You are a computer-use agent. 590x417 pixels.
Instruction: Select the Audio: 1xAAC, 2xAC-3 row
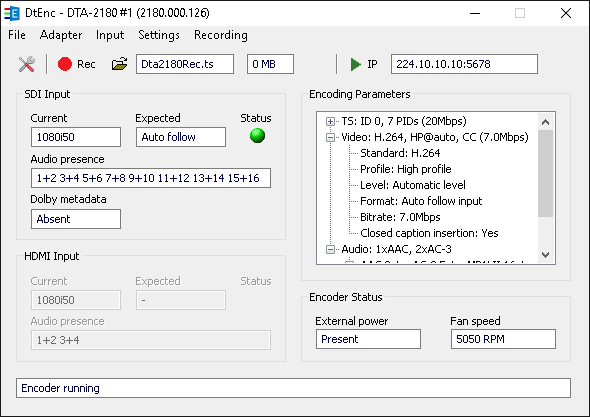pyautogui.click(x=397, y=249)
